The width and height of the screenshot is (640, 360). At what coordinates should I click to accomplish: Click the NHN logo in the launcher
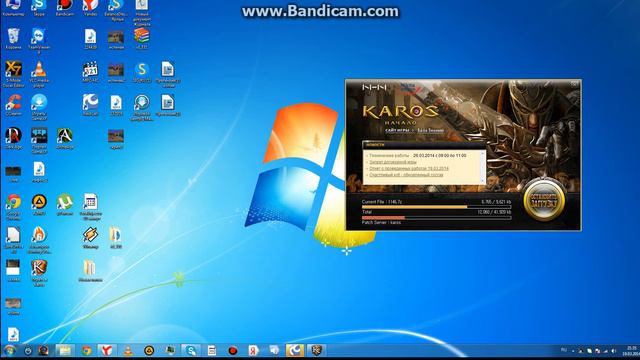click(x=374, y=87)
